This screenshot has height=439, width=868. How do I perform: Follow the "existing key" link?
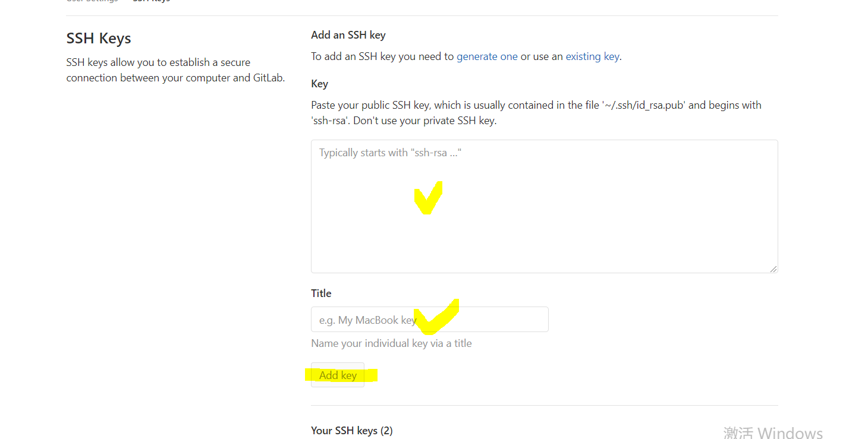click(x=592, y=56)
